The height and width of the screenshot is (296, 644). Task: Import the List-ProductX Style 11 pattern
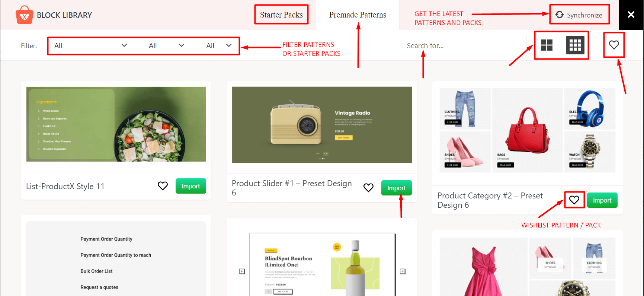[190, 186]
